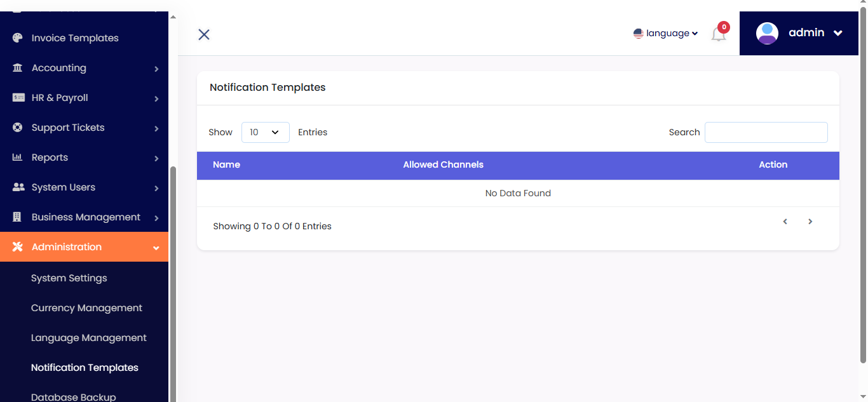Click the Action column header

(x=773, y=164)
